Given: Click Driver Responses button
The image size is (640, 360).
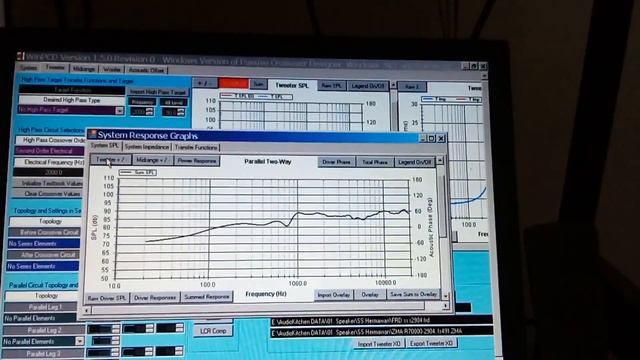Looking at the screenshot, I should [x=155, y=298].
